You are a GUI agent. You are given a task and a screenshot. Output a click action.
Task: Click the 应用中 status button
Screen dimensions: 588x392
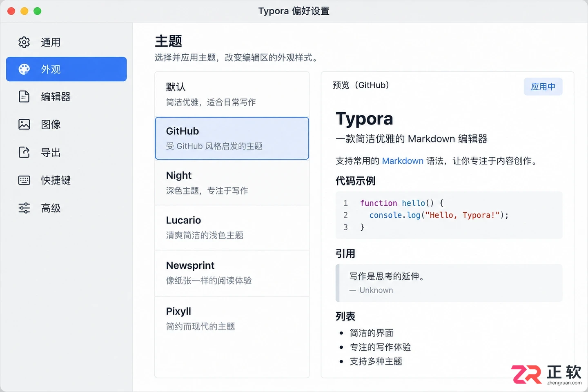(x=543, y=87)
